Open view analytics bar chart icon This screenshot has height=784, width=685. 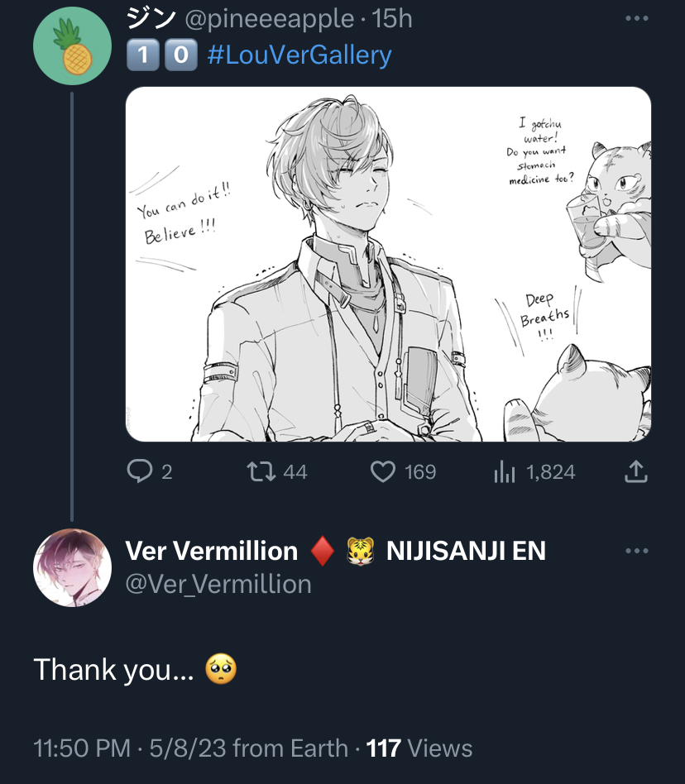[504, 472]
